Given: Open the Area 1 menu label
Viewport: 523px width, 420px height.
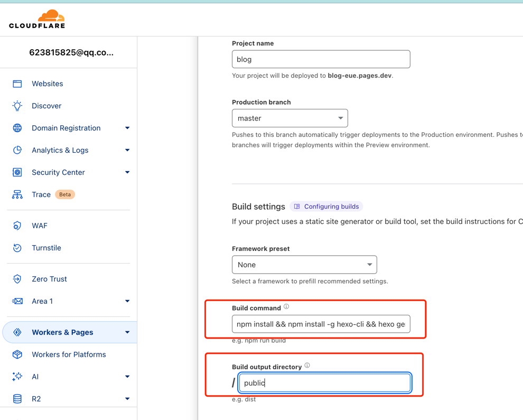Looking at the screenshot, I should pyautogui.click(x=42, y=301).
